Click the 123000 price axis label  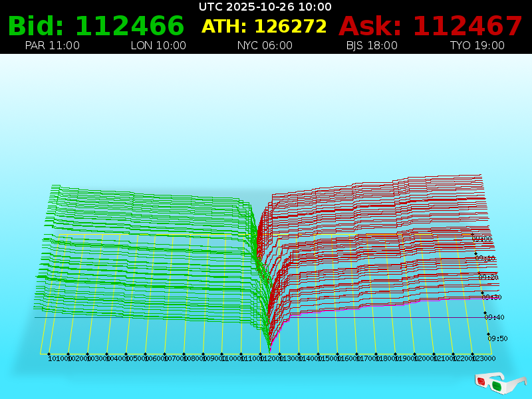pos(484,358)
